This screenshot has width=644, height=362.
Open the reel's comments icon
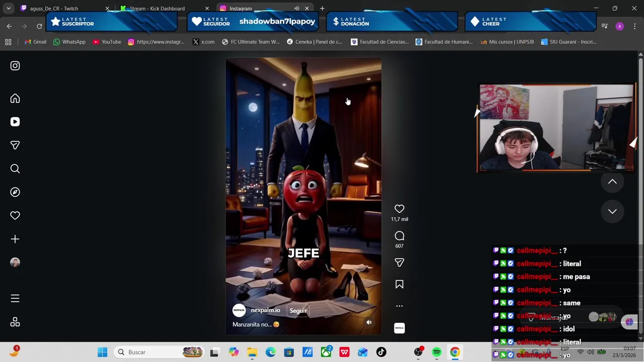[399, 236]
